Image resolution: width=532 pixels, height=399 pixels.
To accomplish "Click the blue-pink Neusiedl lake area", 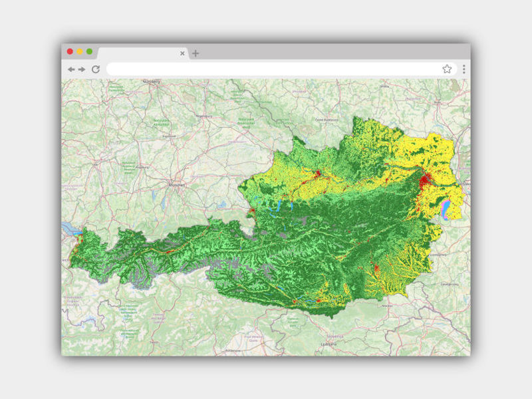I will [446, 209].
